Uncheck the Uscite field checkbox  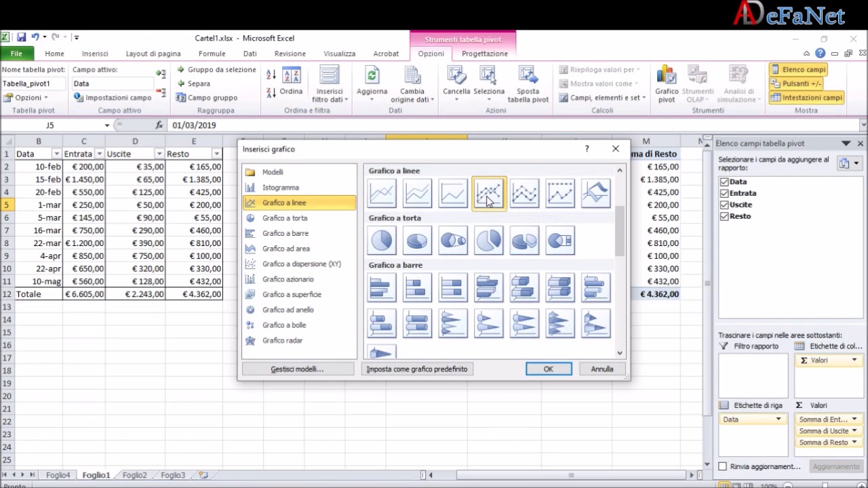pyautogui.click(x=724, y=205)
